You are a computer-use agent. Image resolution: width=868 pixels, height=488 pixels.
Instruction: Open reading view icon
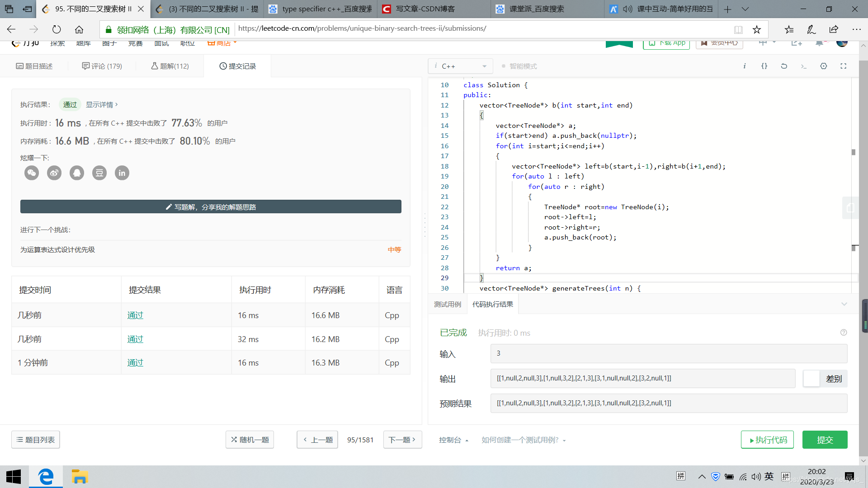click(738, 29)
